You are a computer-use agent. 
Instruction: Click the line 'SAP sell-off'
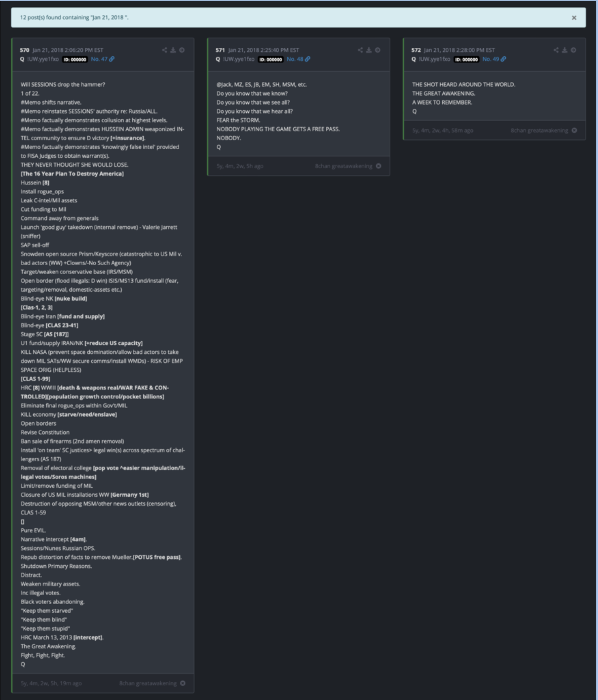click(35, 245)
